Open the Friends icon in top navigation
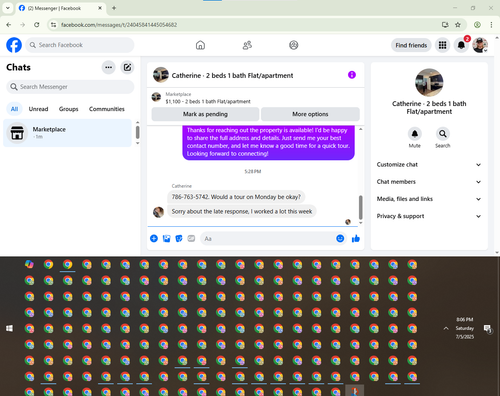The height and width of the screenshot is (396, 500). [x=247, y=45]
